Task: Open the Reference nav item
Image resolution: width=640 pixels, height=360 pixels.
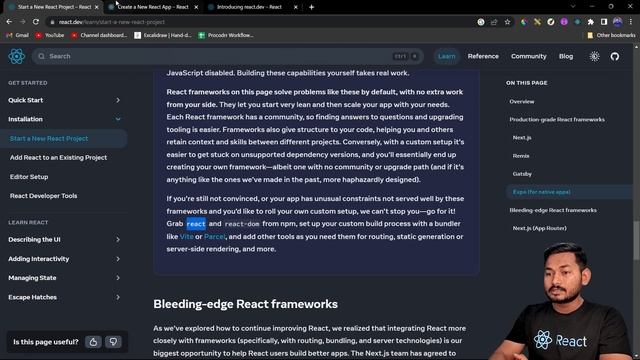Action: (x=483, y=56)
